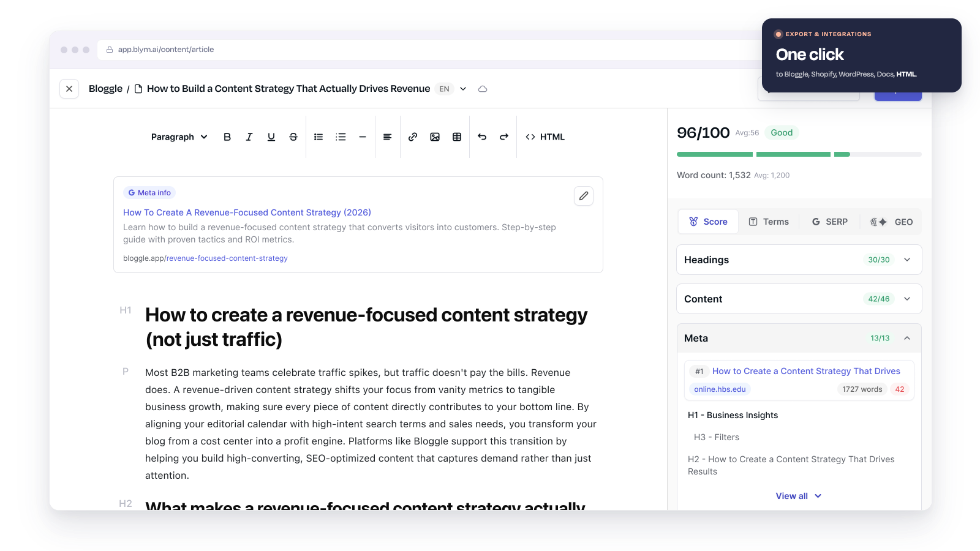Close the article editor with X button
Image resolution: width=980 pixels, height=551 pixels.
[69, 89]
